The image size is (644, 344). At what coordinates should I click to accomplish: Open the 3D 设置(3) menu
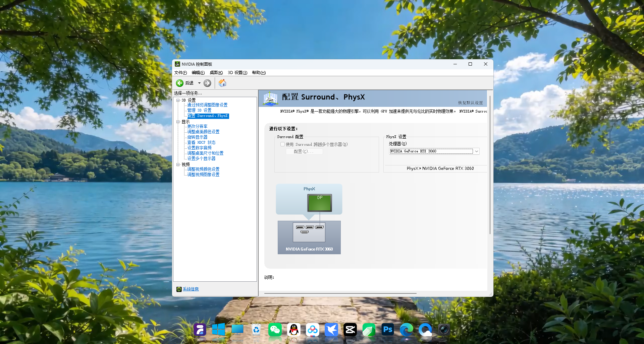click(237, 73)
